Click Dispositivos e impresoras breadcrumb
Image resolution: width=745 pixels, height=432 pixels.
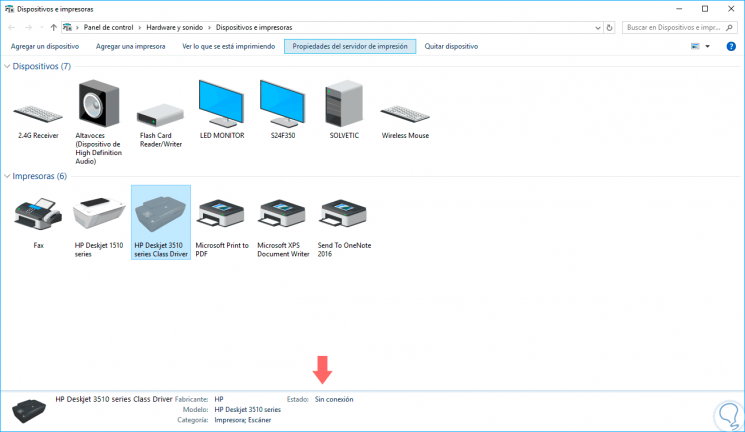coord(254,28)
